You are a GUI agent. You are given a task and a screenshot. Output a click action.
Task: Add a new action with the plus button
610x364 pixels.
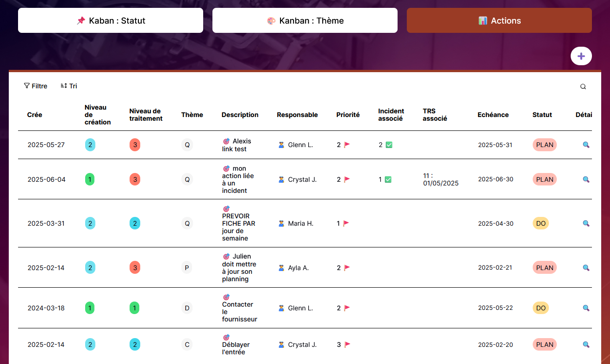click(581, 56)
